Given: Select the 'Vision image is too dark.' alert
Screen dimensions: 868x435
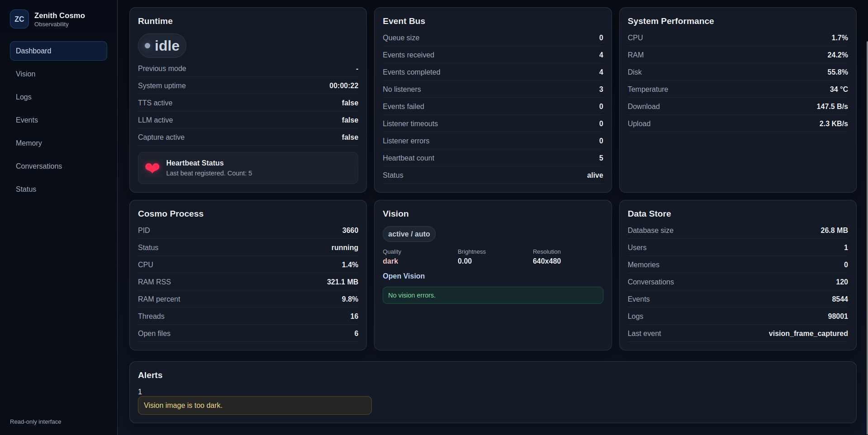Looking at the screenshot, I should (255, 405).
